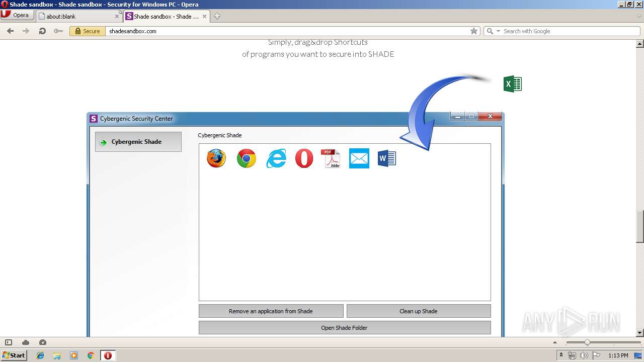Go back with the Opera back arrow

point(10,31)
